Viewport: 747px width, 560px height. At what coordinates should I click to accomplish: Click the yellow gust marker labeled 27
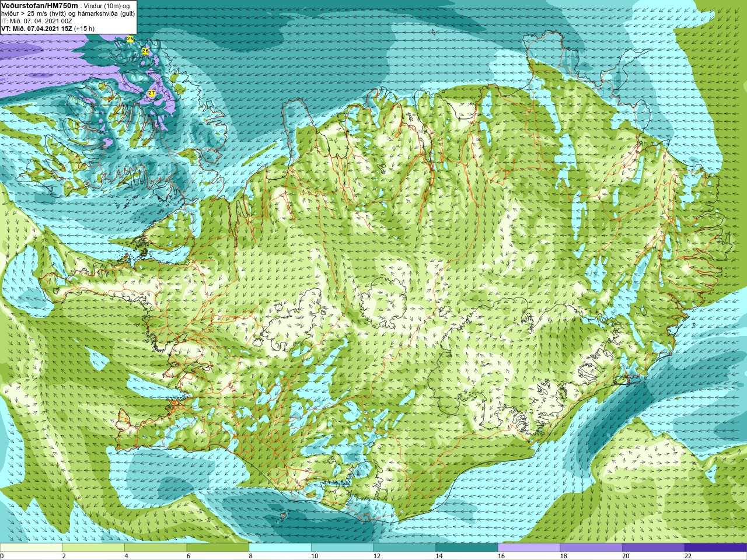[152, 93]
